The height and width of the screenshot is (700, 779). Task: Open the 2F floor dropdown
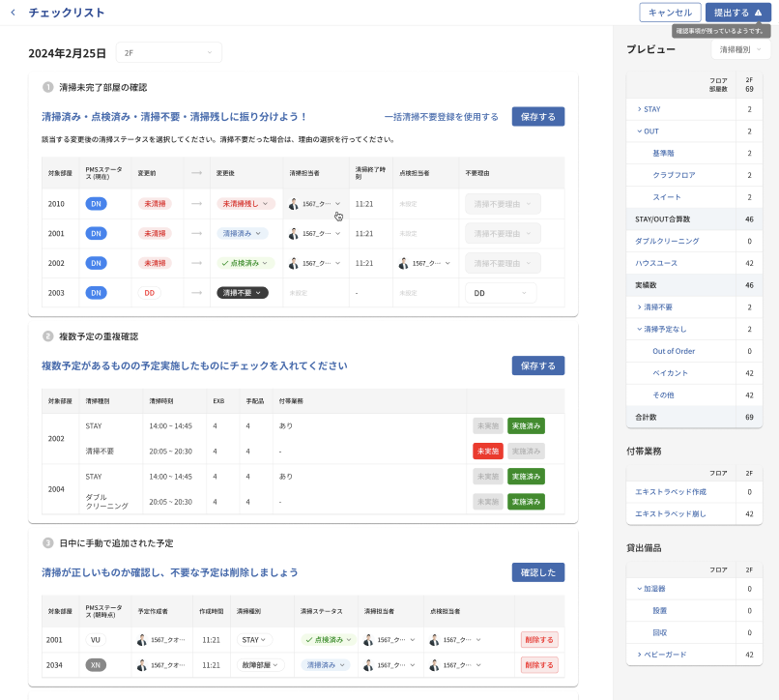click(168, 53)
